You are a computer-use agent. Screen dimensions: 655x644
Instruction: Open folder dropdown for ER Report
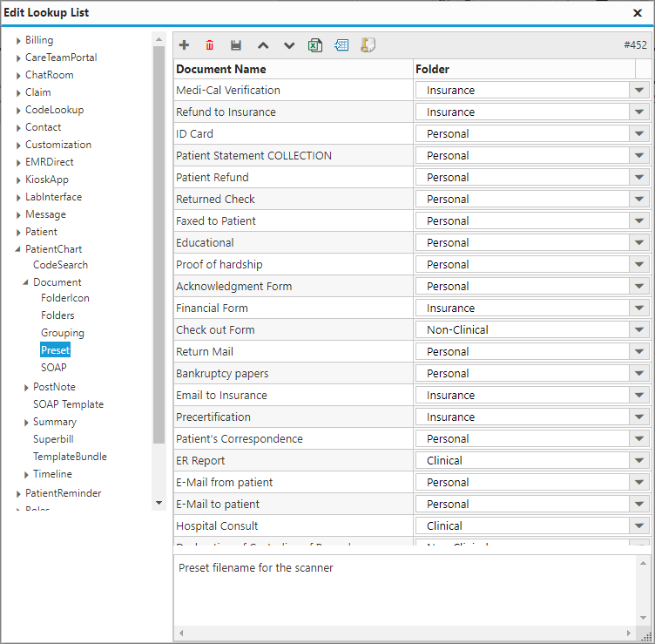pos(638,460)
